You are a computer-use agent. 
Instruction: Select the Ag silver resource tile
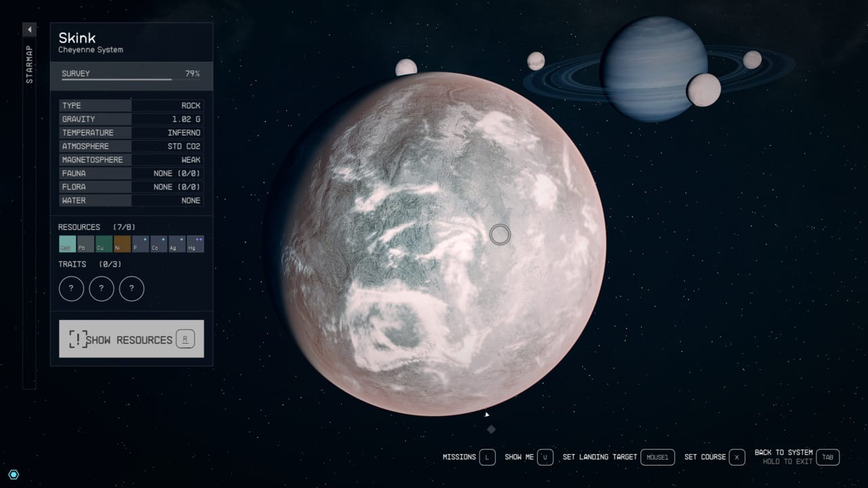tap(177, 244)
